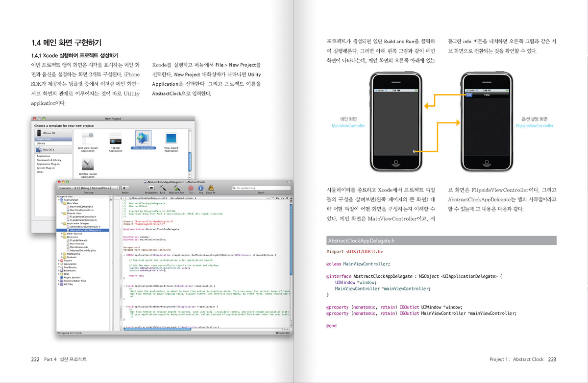
Task: Click the Build hammer icon in Xcode toolbar
Action: [162, 188]
